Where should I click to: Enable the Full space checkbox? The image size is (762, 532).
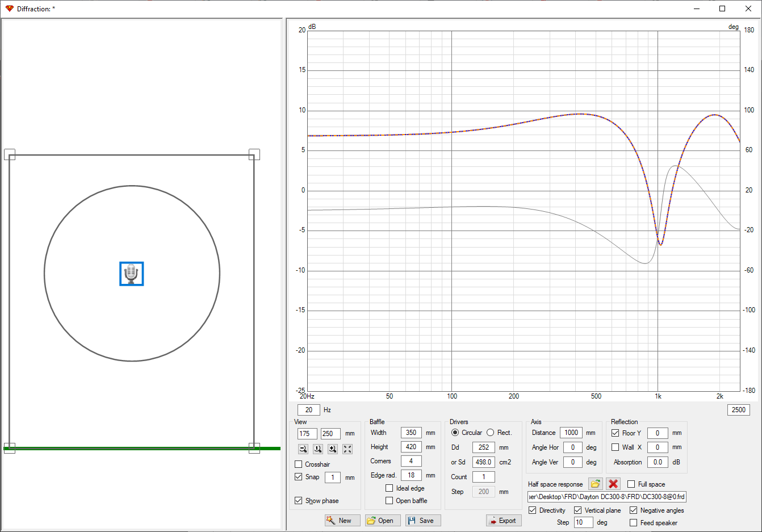[x=631, y=484]
